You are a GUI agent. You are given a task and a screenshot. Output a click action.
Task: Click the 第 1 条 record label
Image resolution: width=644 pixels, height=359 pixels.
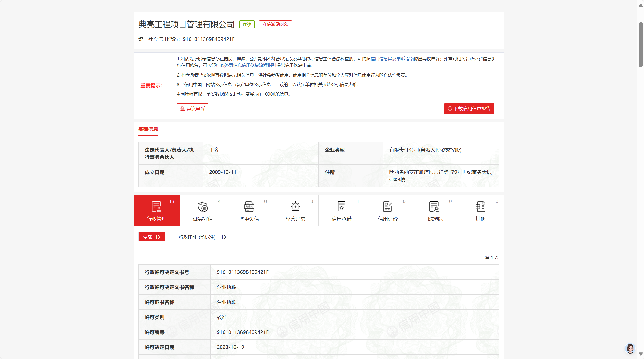pos(492,257)
